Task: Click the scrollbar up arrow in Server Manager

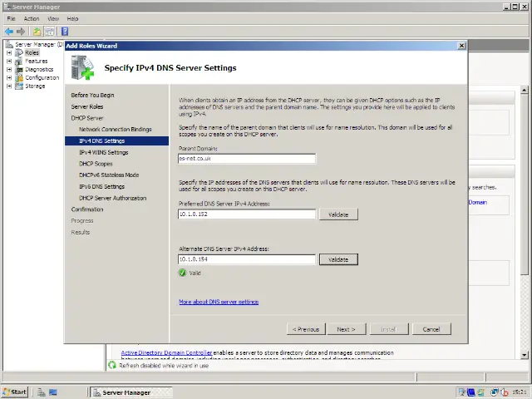Action: [x=525, y=91]
